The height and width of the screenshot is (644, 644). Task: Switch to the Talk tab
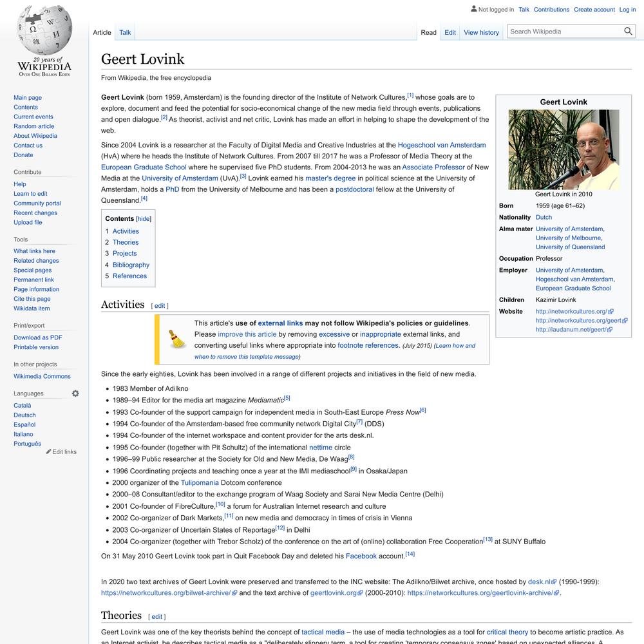[x=125, y=32]
